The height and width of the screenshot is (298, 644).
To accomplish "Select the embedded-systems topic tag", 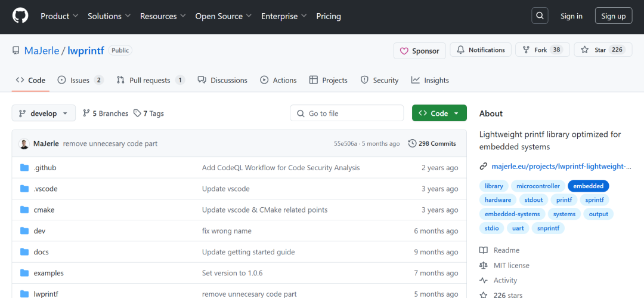I will tap(512, 214).
